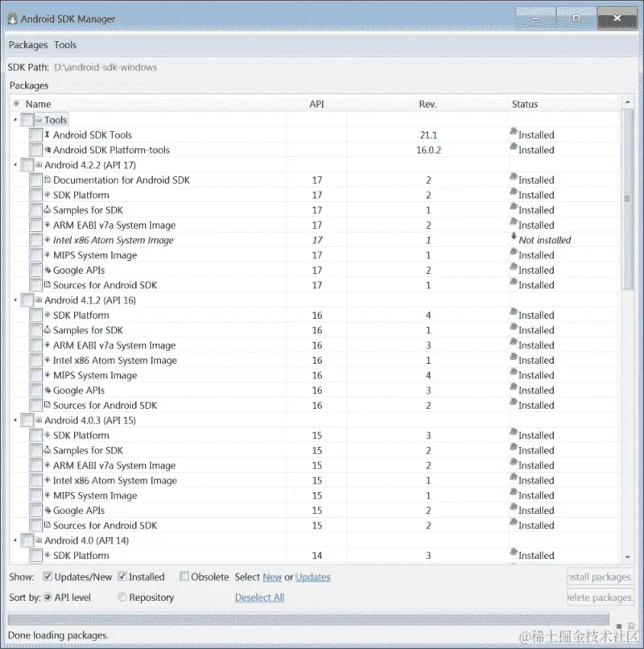644x649 pixels.
Task: Tick the Tools group checkbox
Action: click(x=27, y=120)
